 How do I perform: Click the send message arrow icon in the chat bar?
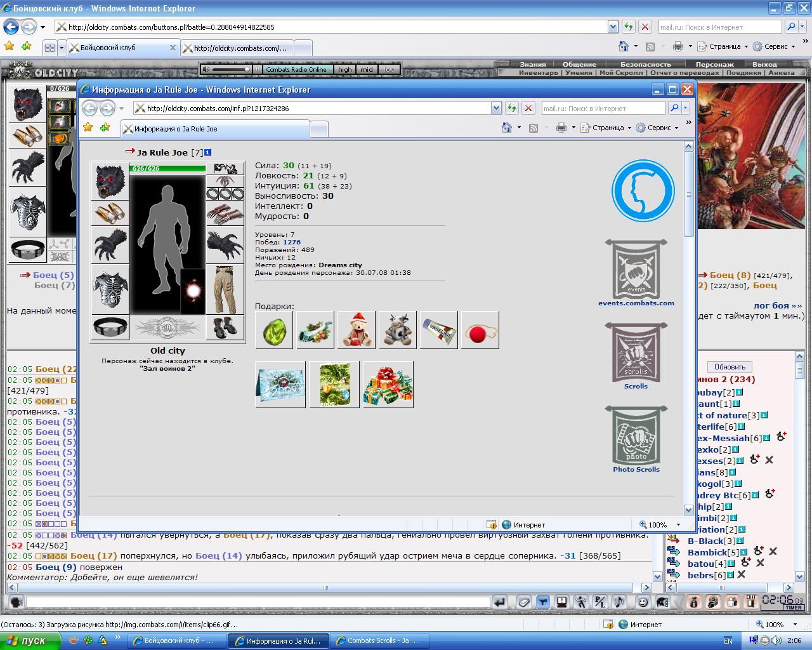500,602
